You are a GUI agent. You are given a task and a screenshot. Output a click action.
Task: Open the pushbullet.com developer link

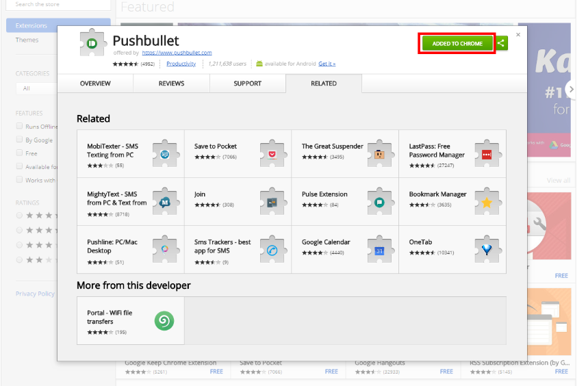tap(177, 53)
